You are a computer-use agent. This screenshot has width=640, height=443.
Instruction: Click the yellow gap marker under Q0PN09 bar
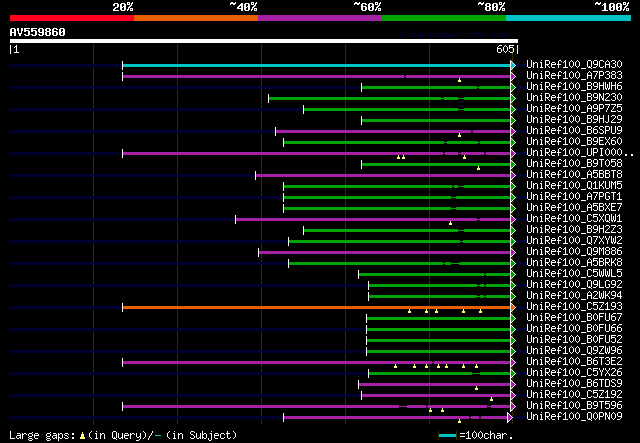point(460,421)
